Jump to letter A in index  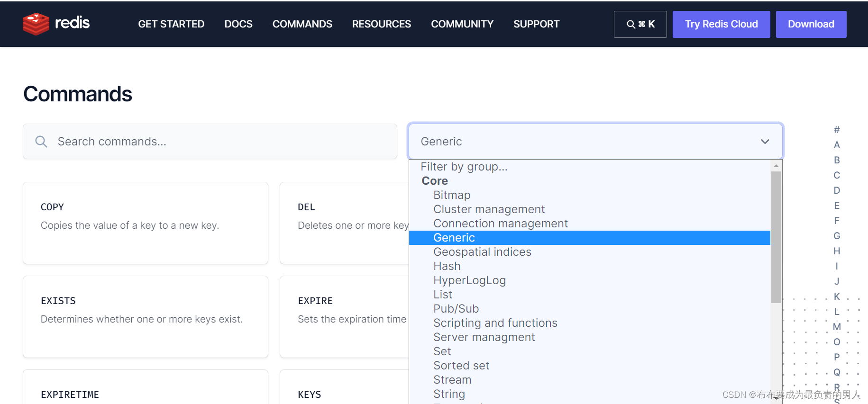click(837, 145)
